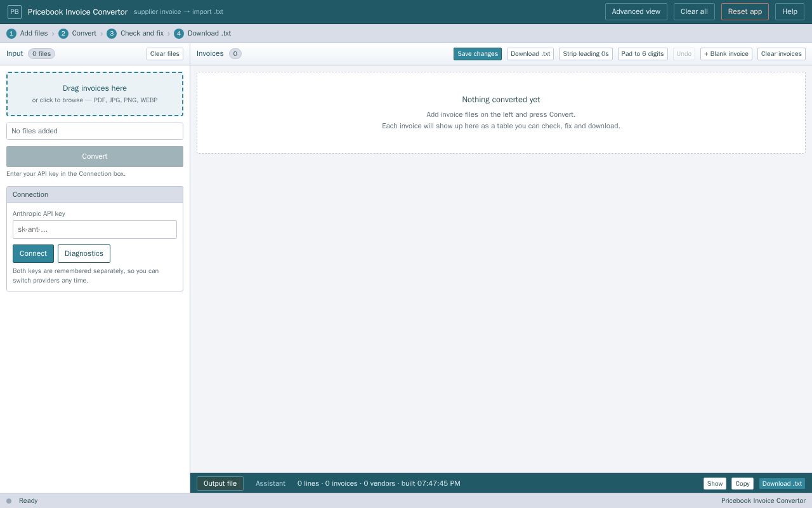812x508 pixels.
Task: Click Copy in bottom bar
Action: [742, 484]
